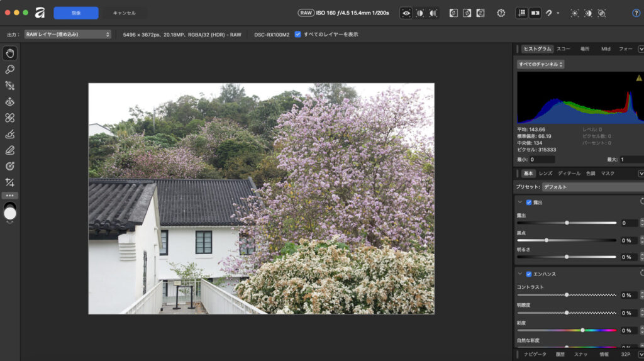Open the help question mark icon
This screenshot has width=644, height=361.
pyautogui.click(x=636, y=13)
